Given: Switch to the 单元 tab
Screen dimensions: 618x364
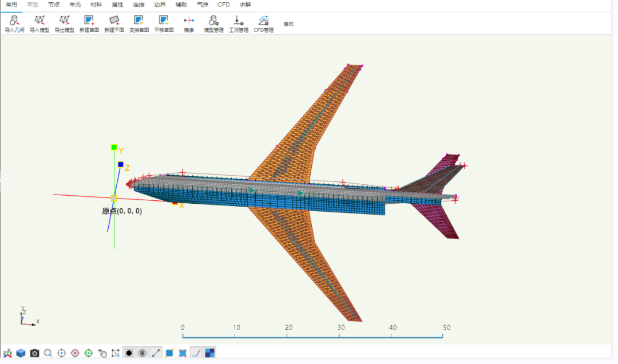Looking at the screenshot, I should (x=75, y=5).
